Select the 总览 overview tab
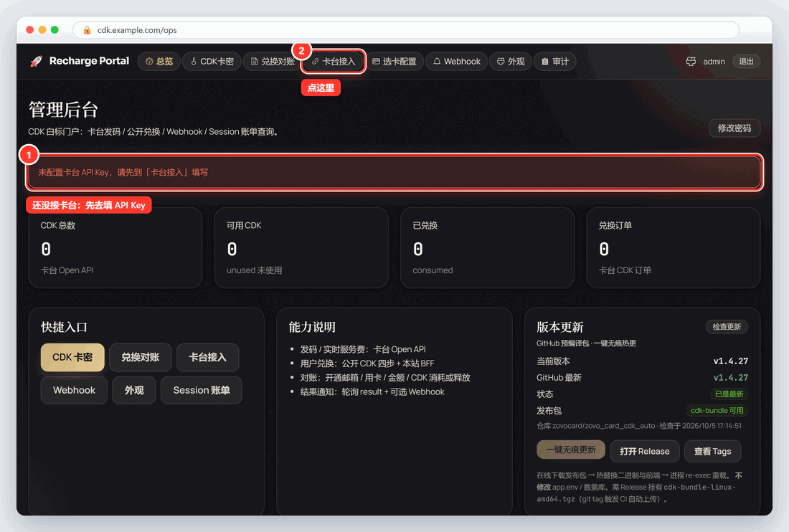The width and height of the screenshot is (789, 532). tap(159, 62)
